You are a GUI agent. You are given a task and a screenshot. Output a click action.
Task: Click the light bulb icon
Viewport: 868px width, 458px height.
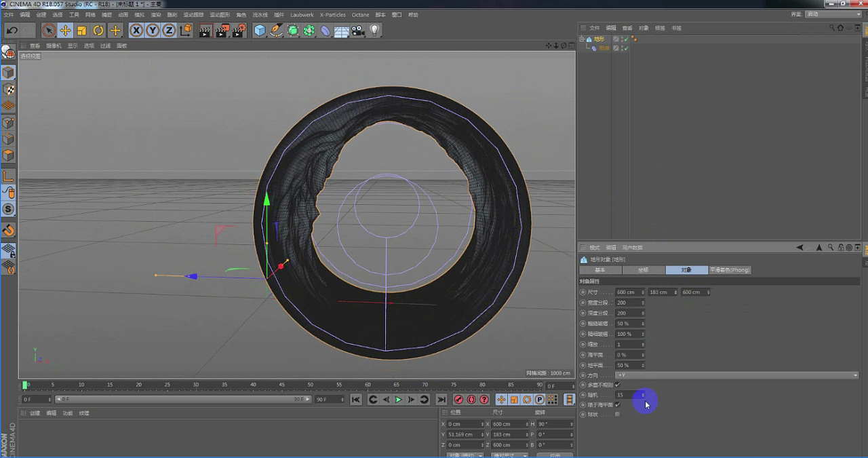tap(374, 31)
